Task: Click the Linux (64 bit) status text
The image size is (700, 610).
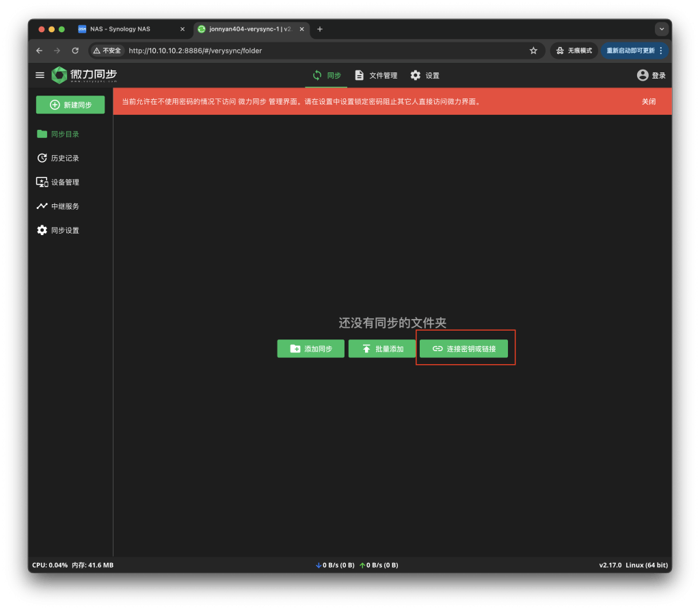Action: (x=647, y=566)
